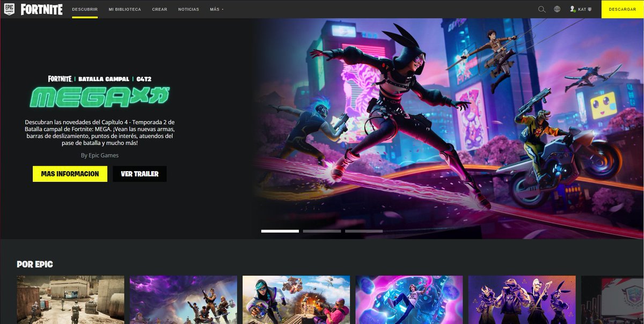Open the first thumbnail with dusty warehouse

point(70,300)
